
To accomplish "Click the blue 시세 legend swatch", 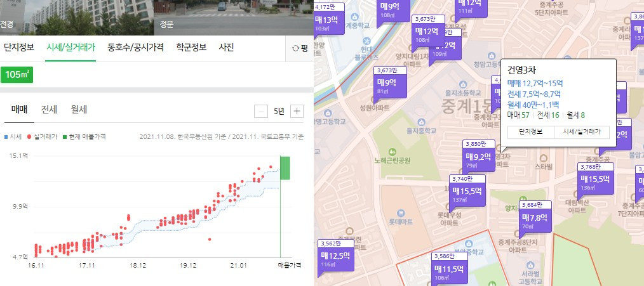I will 6,136.
